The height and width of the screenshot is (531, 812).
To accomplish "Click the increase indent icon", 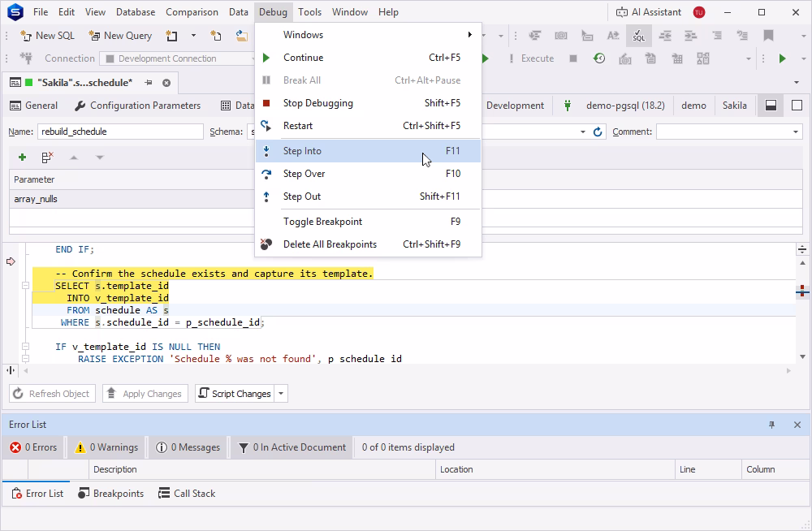I will pyautogui.click(x=690, y=36).
